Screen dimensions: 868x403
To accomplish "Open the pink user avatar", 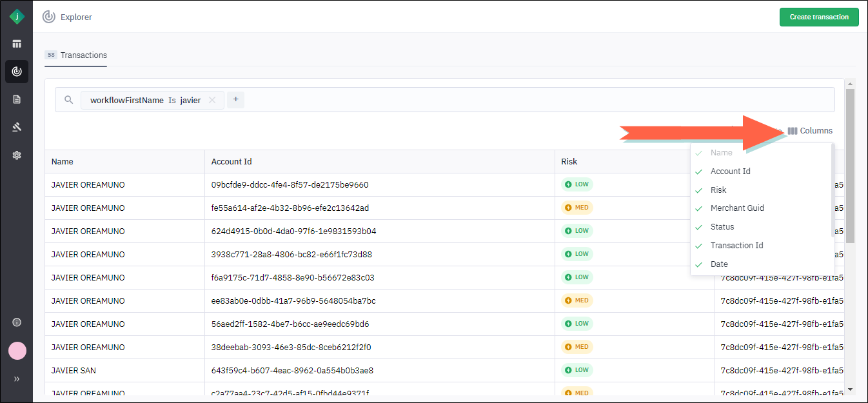I will 17,351.
